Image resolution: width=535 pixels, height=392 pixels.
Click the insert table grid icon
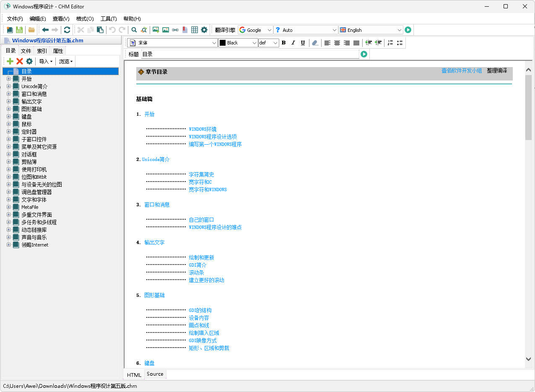[195, 30]
